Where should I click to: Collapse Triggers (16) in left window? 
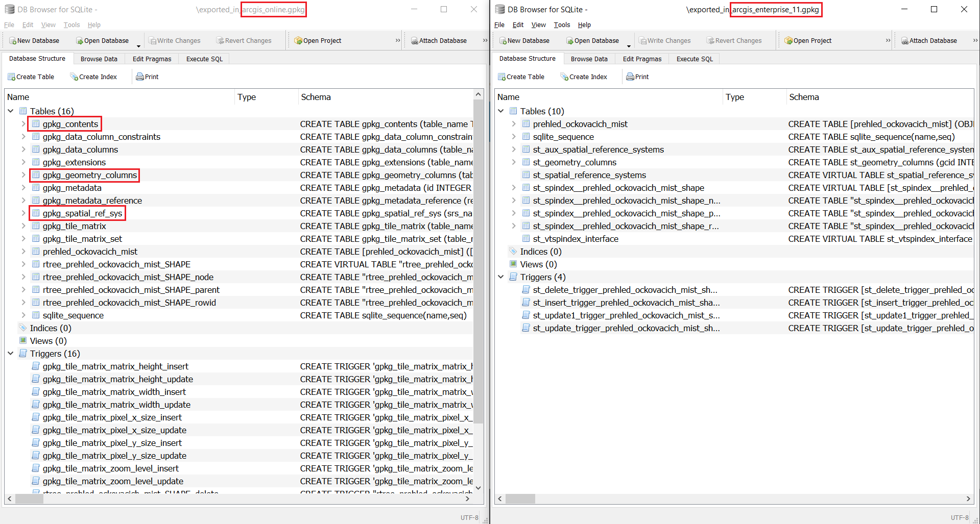(11, 353)
